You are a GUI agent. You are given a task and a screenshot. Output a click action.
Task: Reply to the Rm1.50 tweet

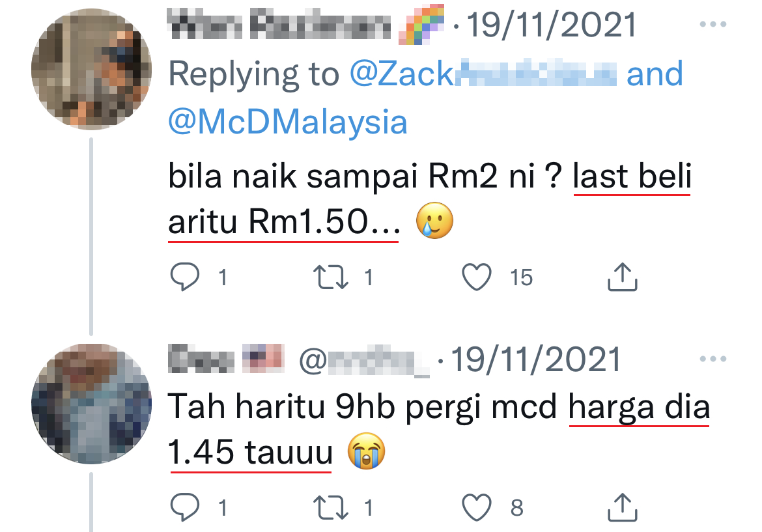(185, 277)
